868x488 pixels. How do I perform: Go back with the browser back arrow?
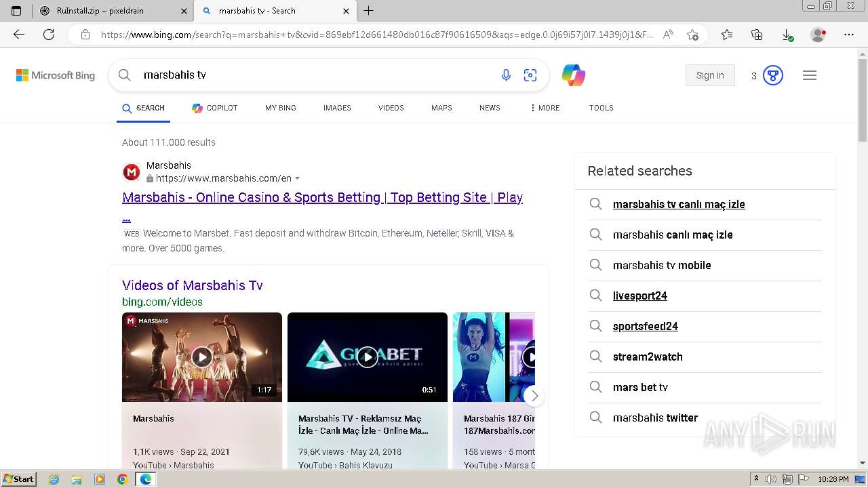pos(19,35)
